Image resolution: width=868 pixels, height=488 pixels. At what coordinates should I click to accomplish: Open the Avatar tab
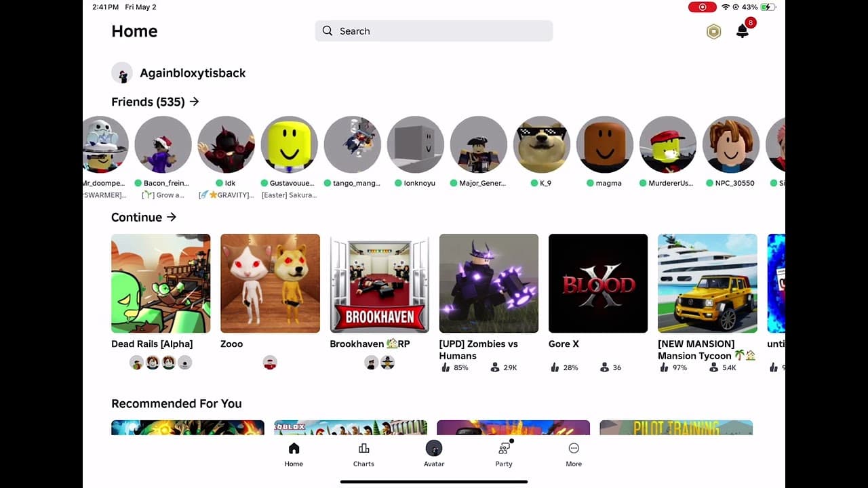pos(434,455)
